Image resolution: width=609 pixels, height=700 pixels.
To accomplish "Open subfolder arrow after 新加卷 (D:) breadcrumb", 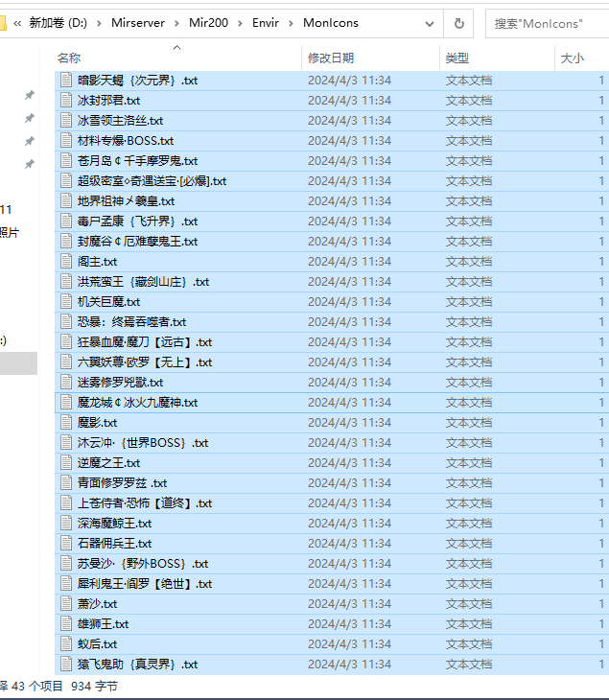I will pos(99,23).
